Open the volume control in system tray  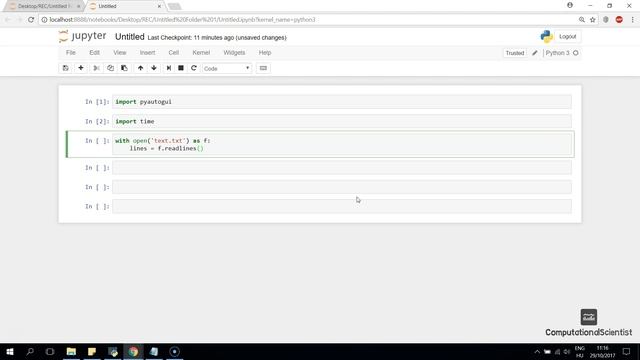(567, 351)
